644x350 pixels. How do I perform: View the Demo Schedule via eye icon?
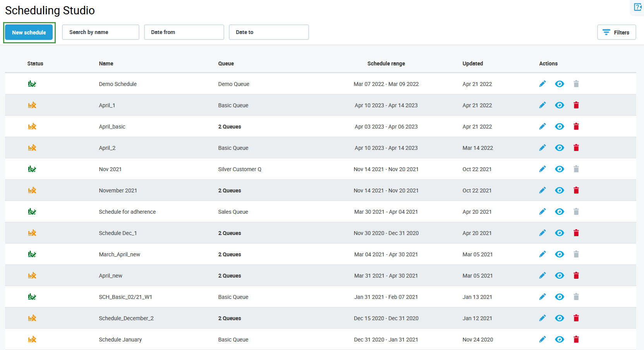point(559,84)
